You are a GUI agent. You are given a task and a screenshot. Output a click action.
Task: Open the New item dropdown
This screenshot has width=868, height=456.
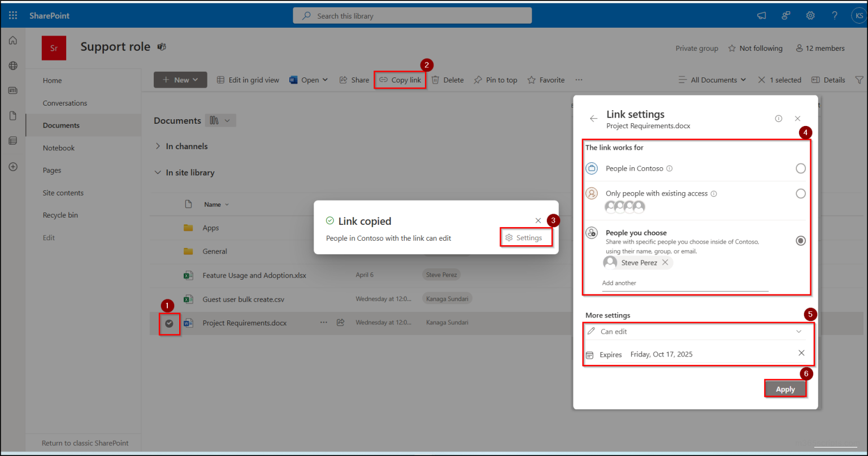point(180,80)
